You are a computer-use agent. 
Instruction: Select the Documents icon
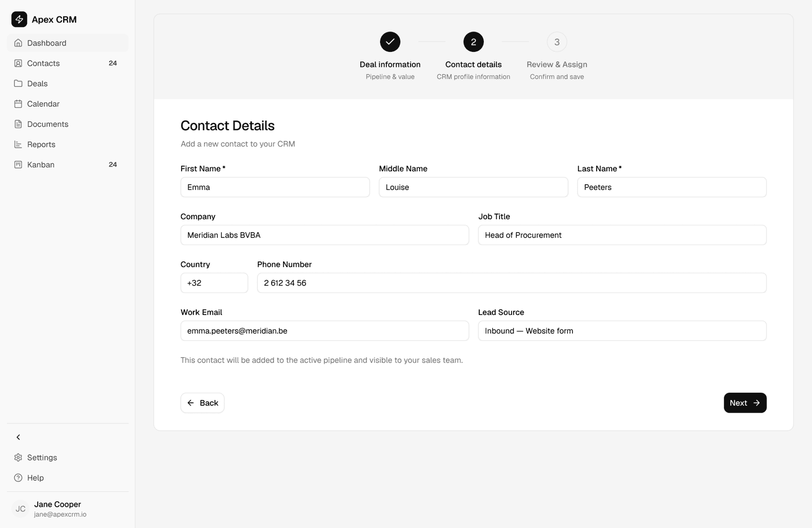coord(18,124)
